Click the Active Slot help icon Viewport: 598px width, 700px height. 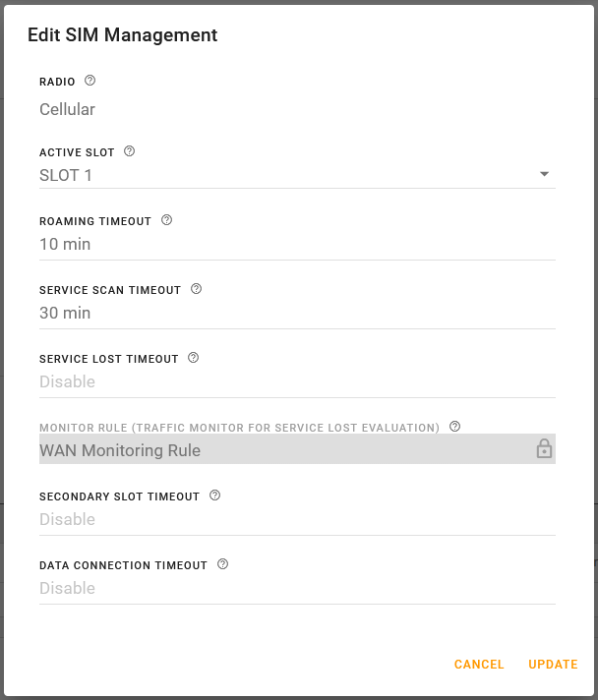tap(130, 151)
